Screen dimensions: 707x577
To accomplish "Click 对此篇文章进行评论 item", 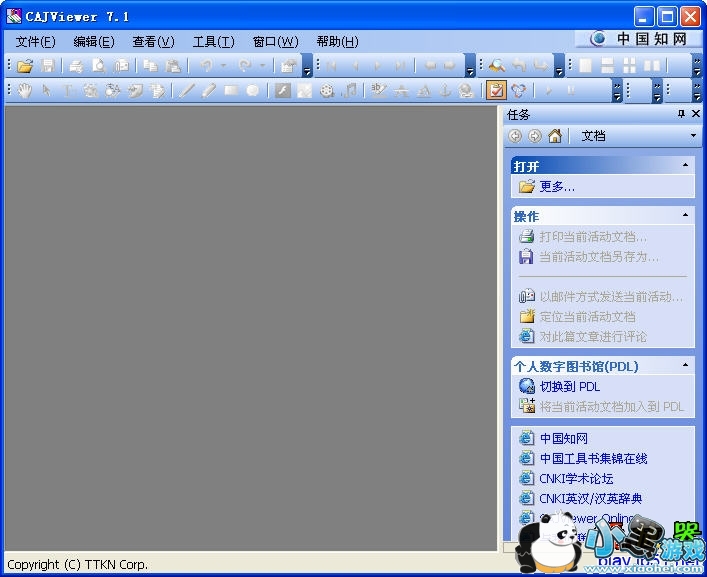I will coord(593,337).
